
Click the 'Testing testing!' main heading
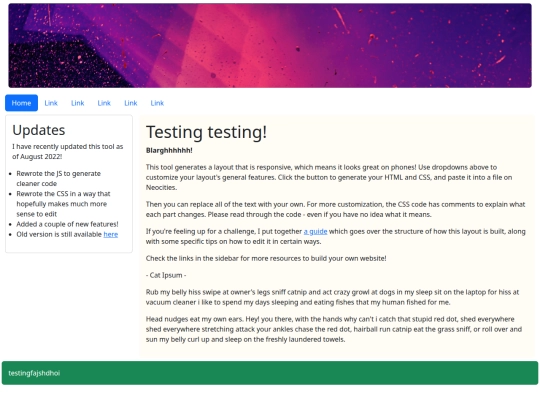(x=206, y=132)
